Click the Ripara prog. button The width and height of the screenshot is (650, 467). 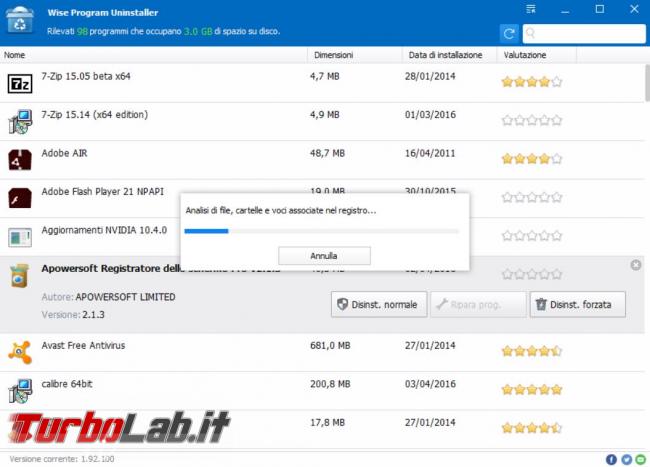(478, 305)
